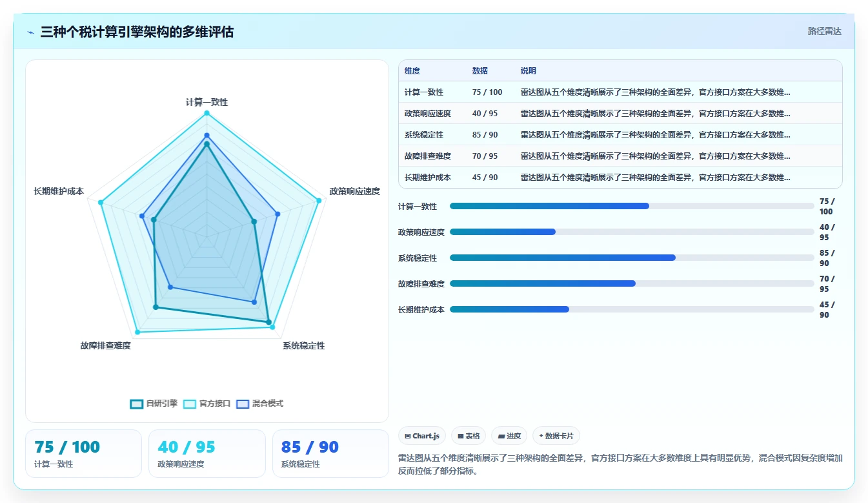Select the 故障排查难度 cell in the table

(428, 156)
